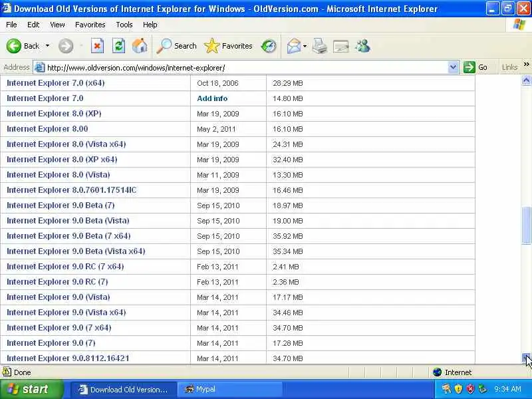Select Download Old Version taskbar button
The image size is (532, 399).
pyautogui.click(x=124, y=389)
